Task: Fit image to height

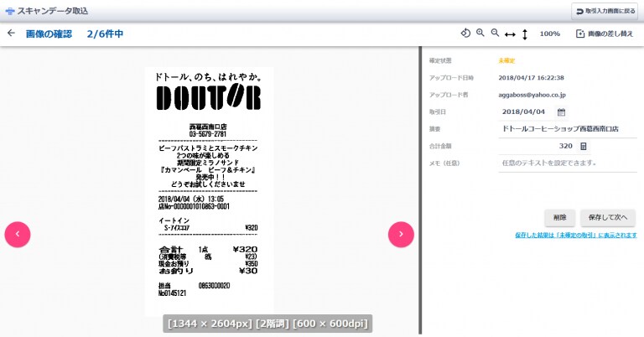Action: 525,34
